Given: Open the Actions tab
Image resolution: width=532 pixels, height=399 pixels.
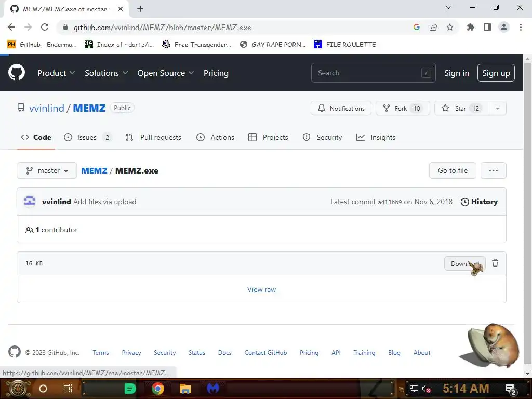Looking at the screenshot, I should (x=216, y=137).
